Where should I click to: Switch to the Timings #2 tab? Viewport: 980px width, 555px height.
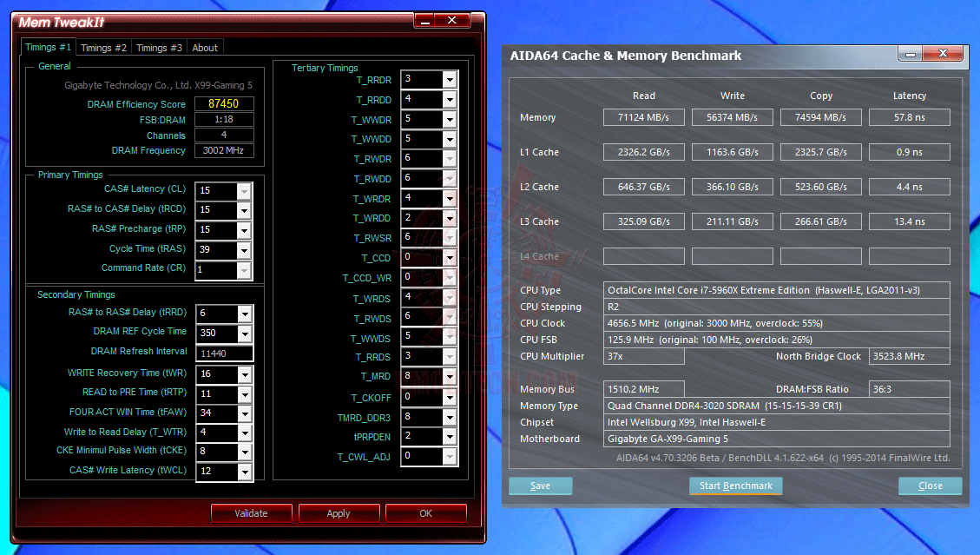[104, 48]
